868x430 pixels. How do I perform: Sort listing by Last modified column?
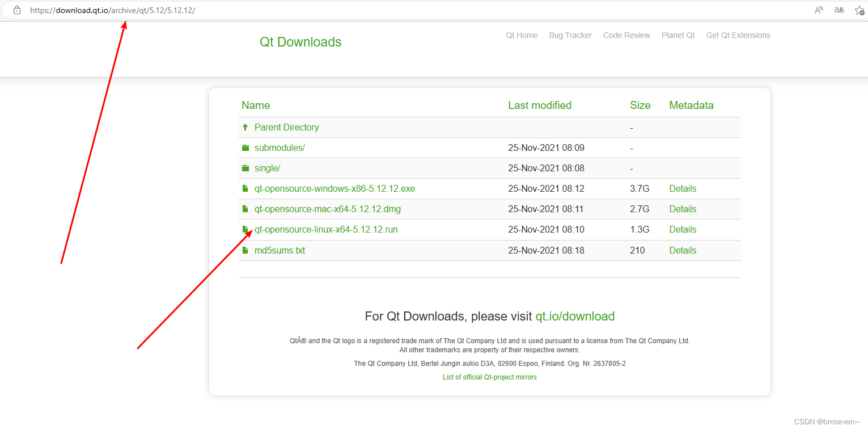pyautogui.click(x=540, y=106)
